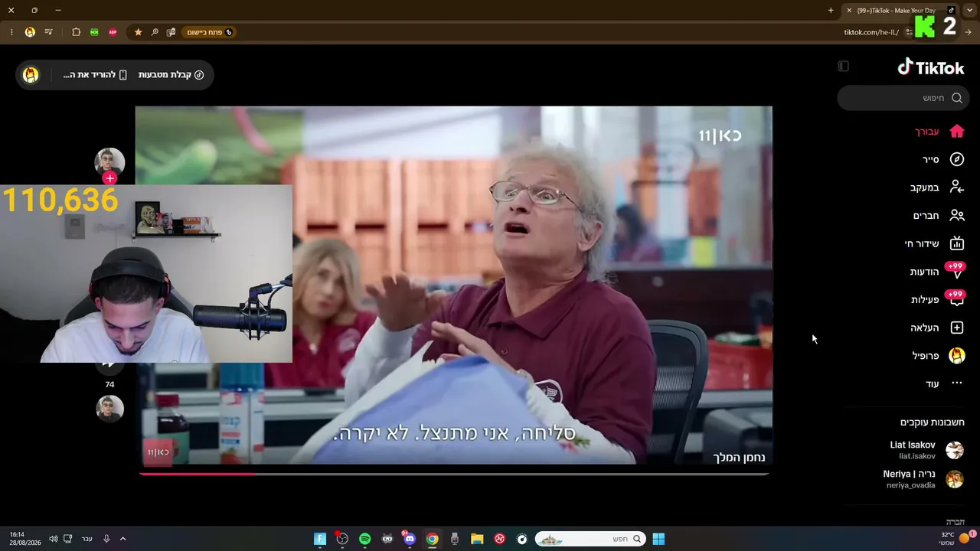
Task: Open the Messages inbox (הודעות)
Action: click(936, 272)
